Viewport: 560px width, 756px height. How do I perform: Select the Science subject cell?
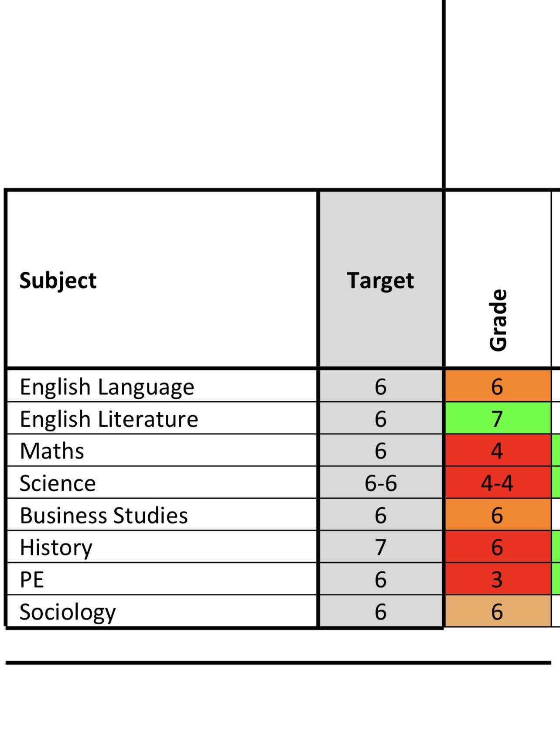pos(162,482)
